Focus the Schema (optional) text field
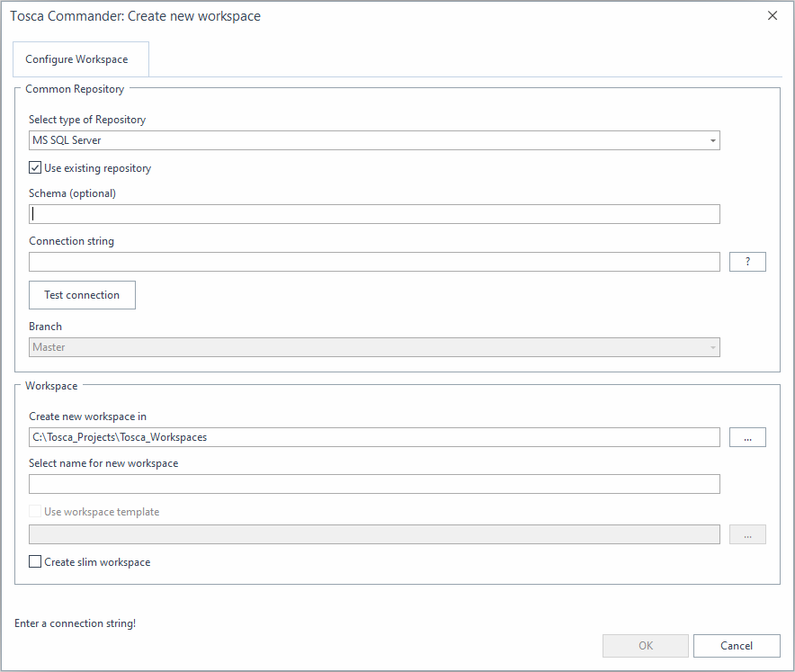795x672 pixels. [x=373, y=214]
